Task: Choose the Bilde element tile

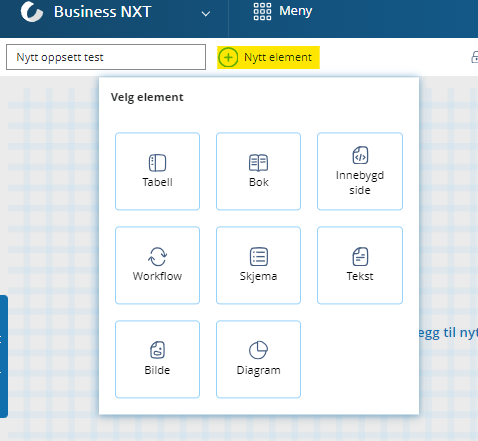Action: click(x=157, y=359)
